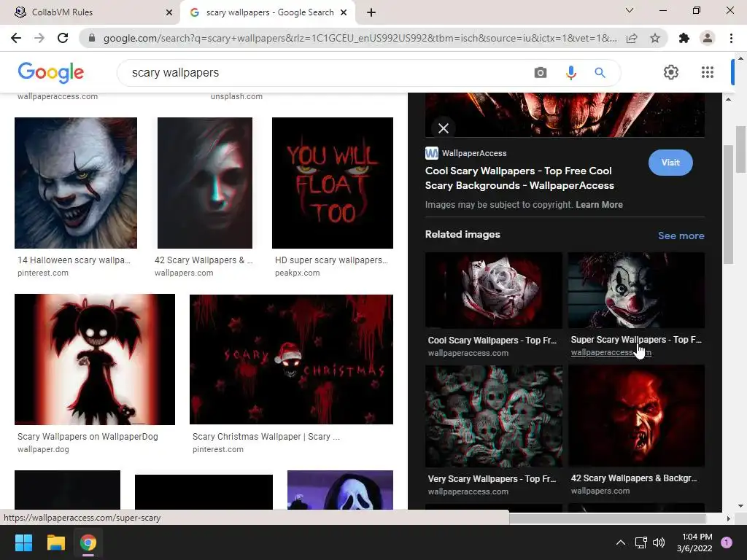Go back with the browser back arrow

[16, 38]
